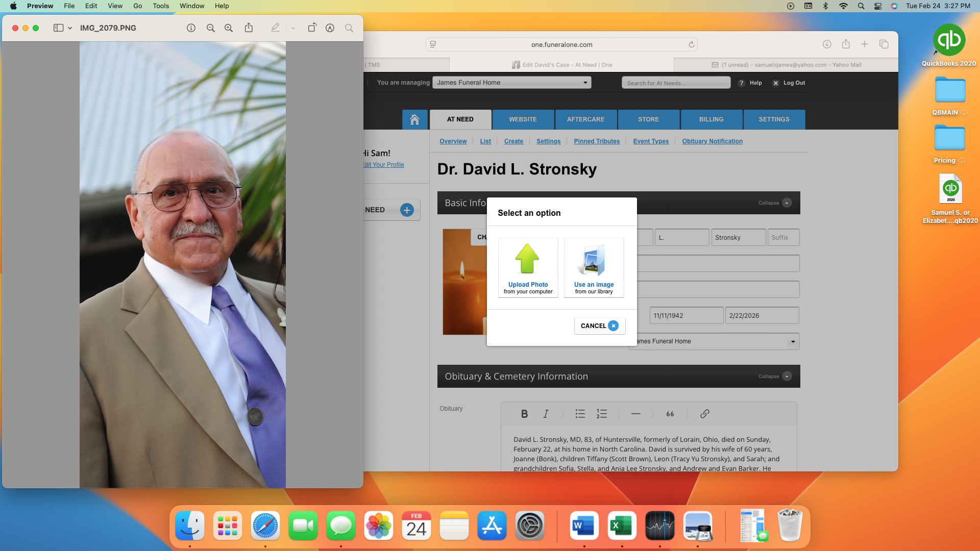980x551 pixels.
Task: Click the Search for At Needs field
Action: point(675,83)
